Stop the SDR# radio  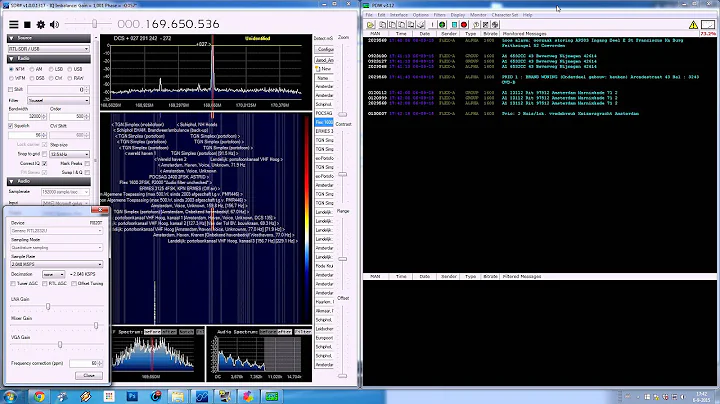point(28,24)
